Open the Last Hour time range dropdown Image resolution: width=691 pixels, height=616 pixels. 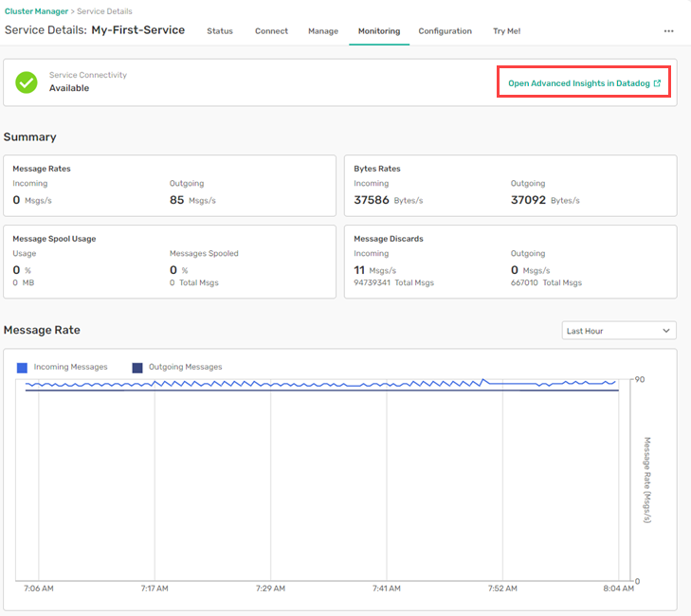618,331
